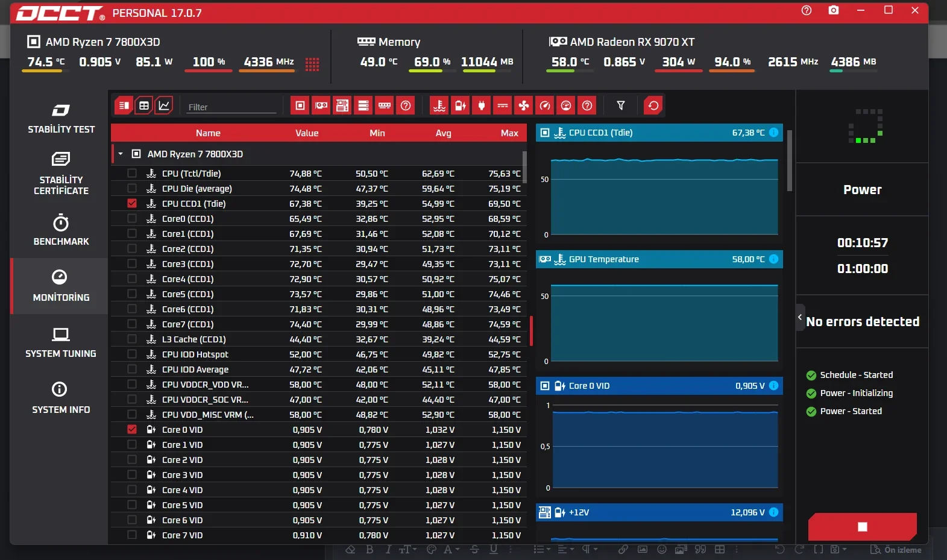Toggle the fan sensors filter icon
This screenshot has height=560, width=947.
pyautogui.click(x=524, y=105)
